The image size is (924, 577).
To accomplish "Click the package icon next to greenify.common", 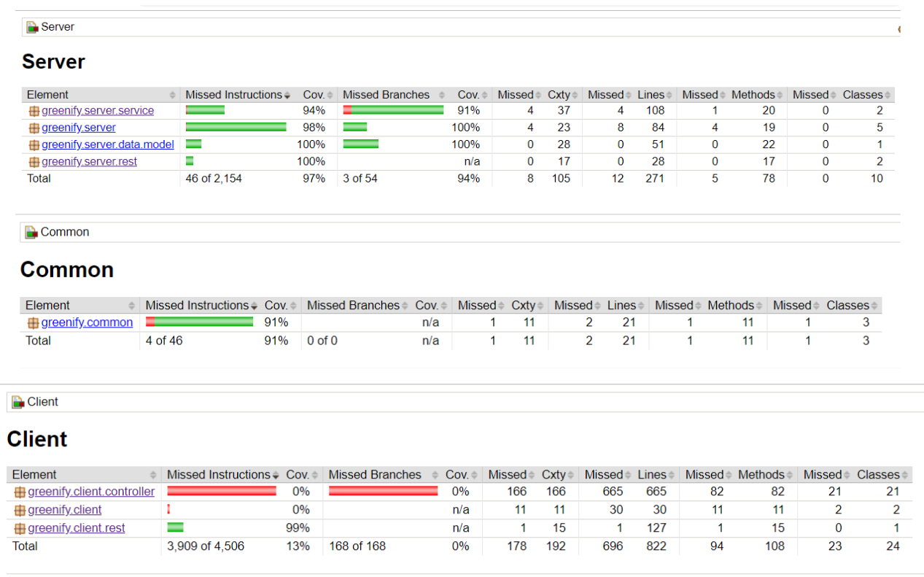I will 33,323.
